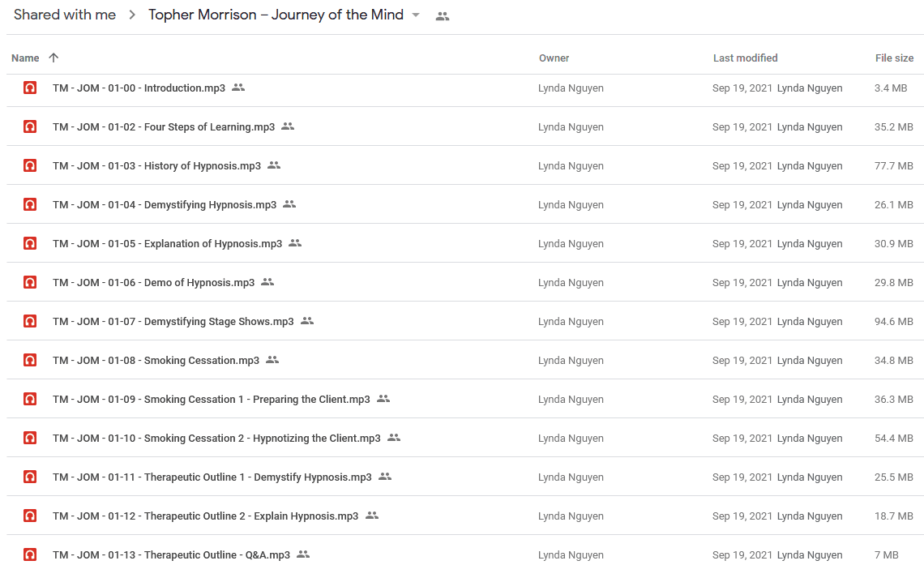The width and height of the screenshot is (924, 565).
Task: Click audio icon for Hypnotizing the Client.mp3
Action: pos(30,438)
